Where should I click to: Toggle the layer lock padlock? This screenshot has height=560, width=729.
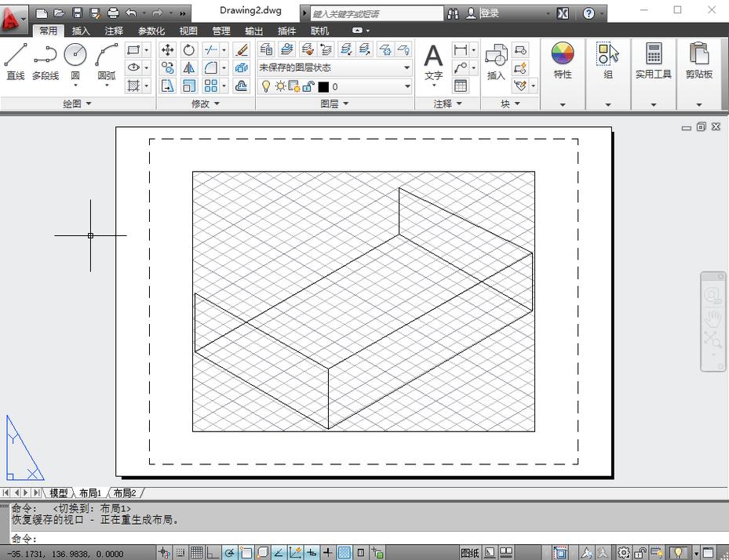pos(308,86)
